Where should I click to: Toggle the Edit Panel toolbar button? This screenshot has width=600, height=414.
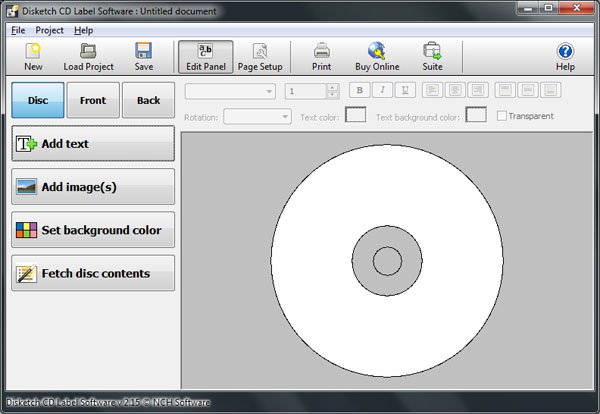(205, 57)
